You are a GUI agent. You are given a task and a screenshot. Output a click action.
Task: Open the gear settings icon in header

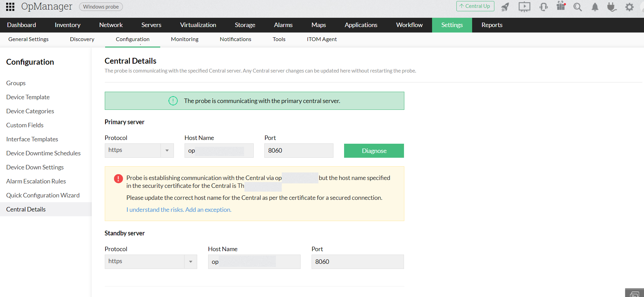(x=629, y=7)
